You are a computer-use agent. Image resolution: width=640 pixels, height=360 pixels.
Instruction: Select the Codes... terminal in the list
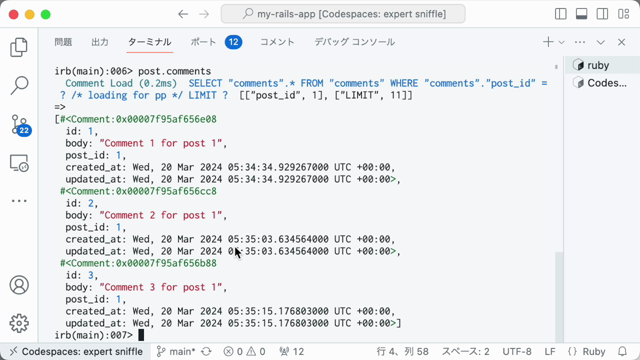[602, 83]
